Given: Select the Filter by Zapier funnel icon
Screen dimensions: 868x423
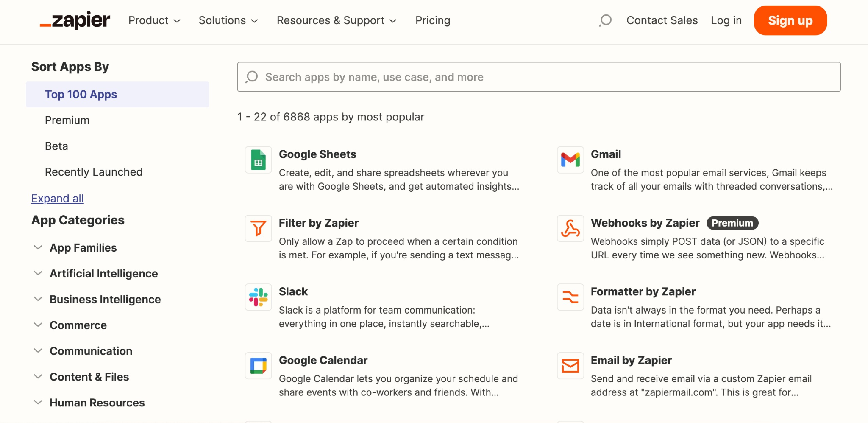Looking at the screenshot, I should pyautogui.click(x=258, y=228).
